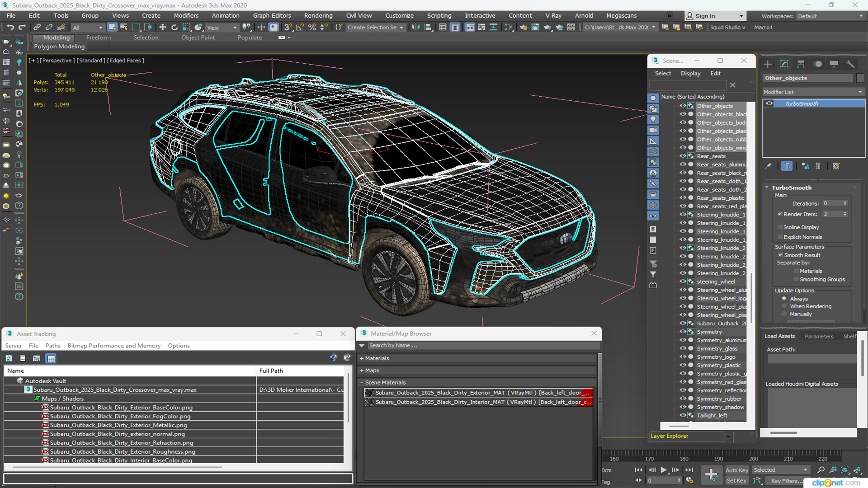Toggle TurboSmooth modifier eye in stack
The height and width of the screenshot is (488, 868).
pyautogui.click(x=769, y=103)
